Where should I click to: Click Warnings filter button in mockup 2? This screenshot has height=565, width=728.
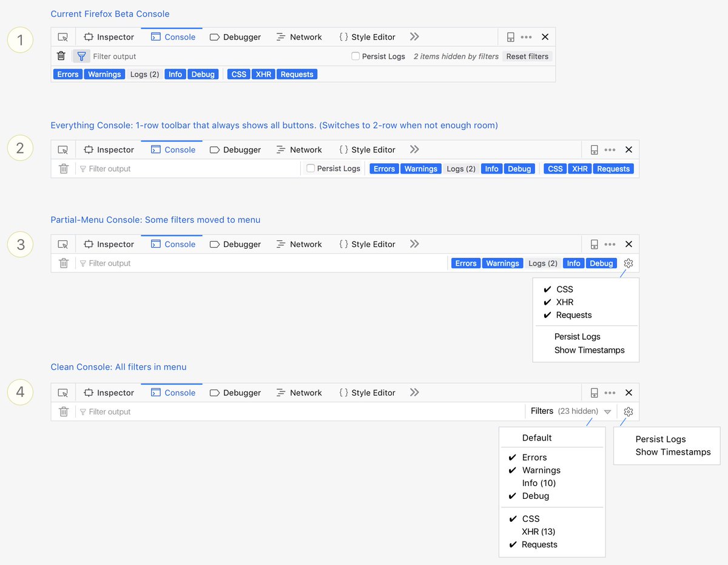click(x=420, y=169)
